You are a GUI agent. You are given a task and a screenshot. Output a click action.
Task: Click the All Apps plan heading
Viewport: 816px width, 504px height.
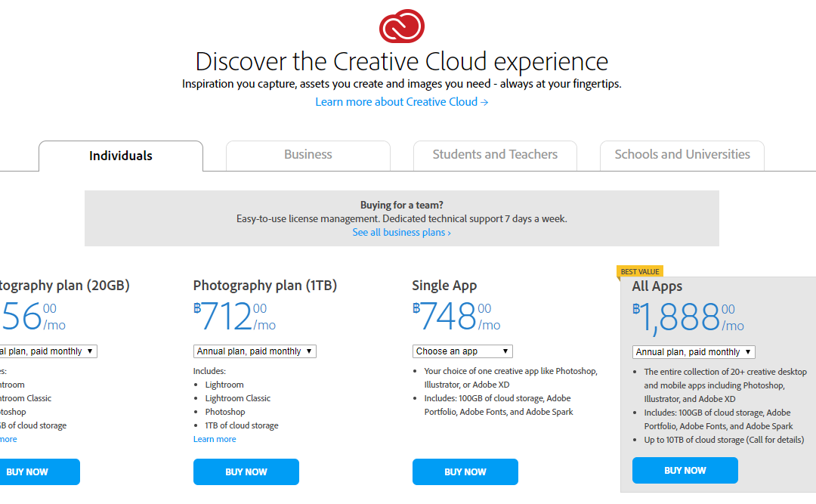click(657, 286)
